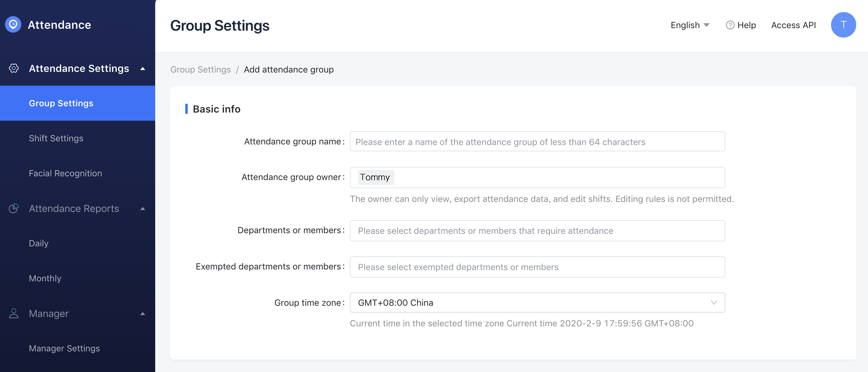
Task: Collapse the Attendance Reports section arrow
Action: pyautogui.click(x=143, y=209)
